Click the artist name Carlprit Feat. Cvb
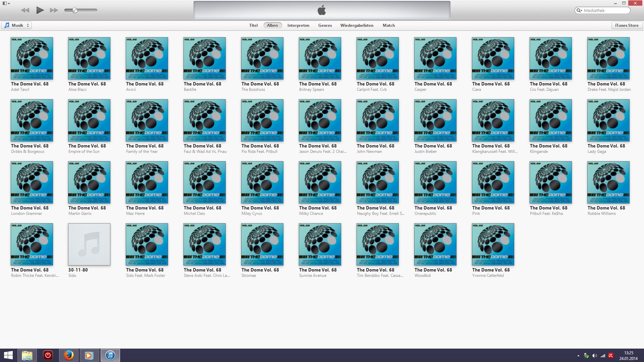 click(372, 89)
